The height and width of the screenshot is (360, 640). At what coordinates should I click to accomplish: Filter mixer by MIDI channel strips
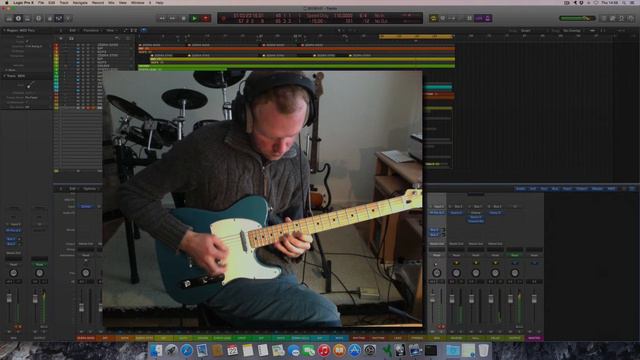[x=611, y=189]
